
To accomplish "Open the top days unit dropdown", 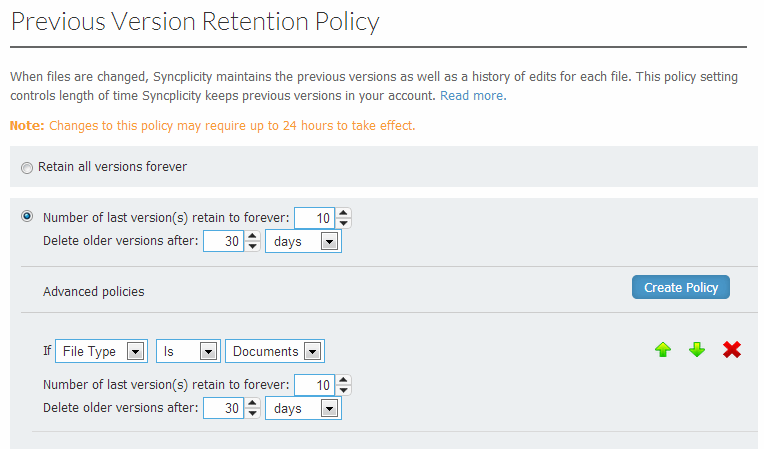I will [x=303, y=241].
